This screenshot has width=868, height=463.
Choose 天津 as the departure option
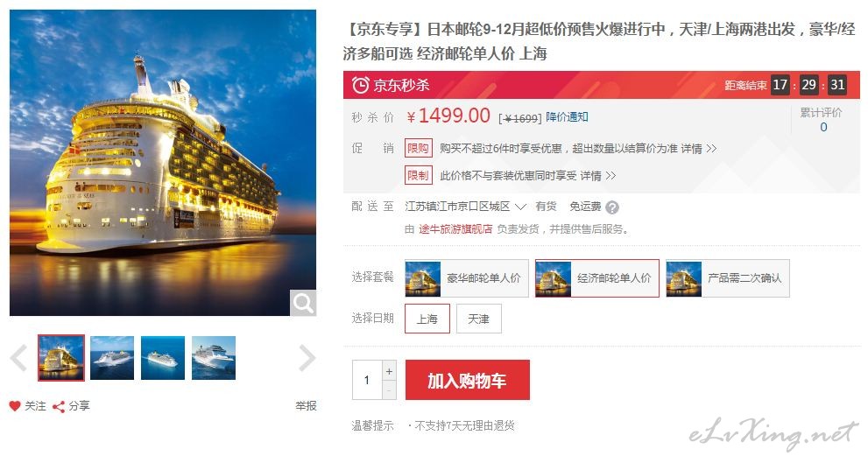tap(479, 319)
